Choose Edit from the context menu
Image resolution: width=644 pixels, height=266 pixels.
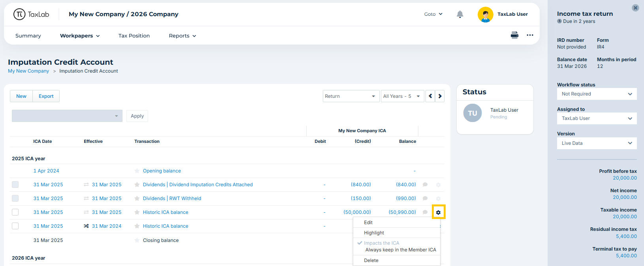tap(397, 223)
